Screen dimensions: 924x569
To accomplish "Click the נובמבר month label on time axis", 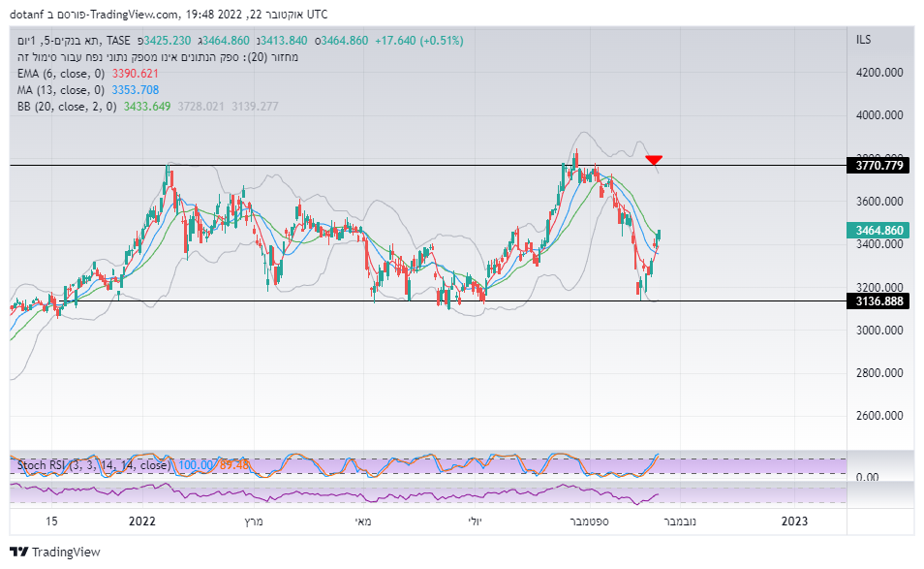I will tap(680, 522).
